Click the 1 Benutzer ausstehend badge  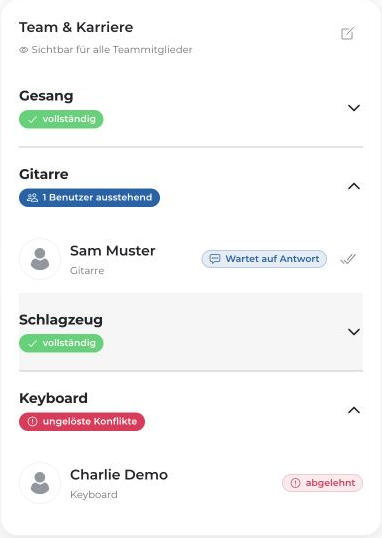coord(89,198)
